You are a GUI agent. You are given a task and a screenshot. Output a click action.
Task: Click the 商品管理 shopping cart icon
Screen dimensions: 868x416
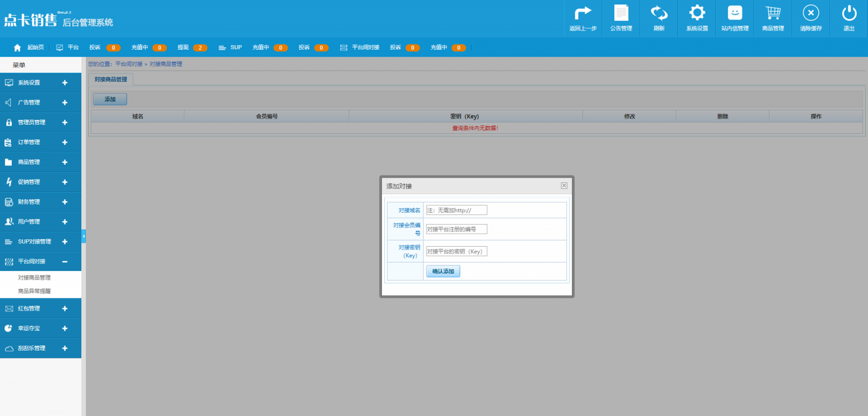pyautogui.click(x=772, y=13)
